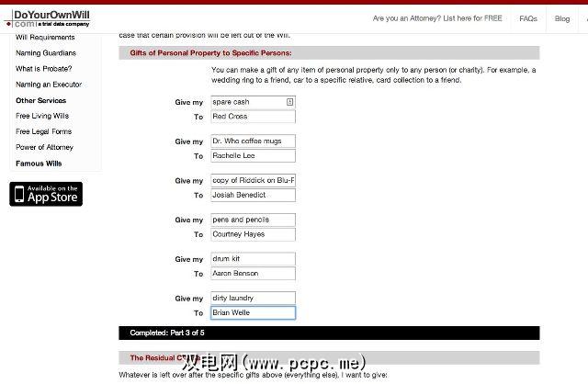Image resolution: width=588 pixels, height=384 pixels.
Task: Open the Naming Guardians sidebar link
Action: pos(46,53)
